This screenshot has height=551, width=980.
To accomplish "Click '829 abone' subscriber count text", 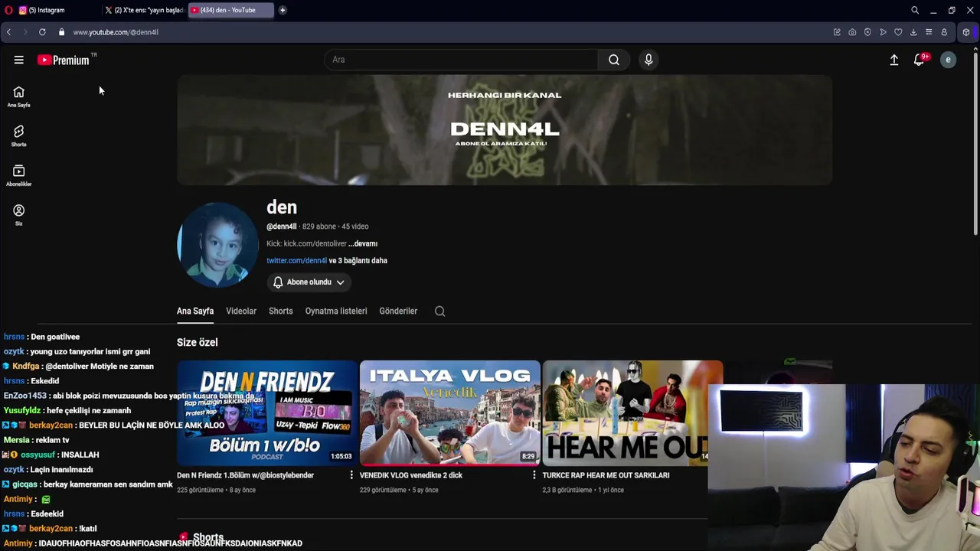I will [319, 227].
